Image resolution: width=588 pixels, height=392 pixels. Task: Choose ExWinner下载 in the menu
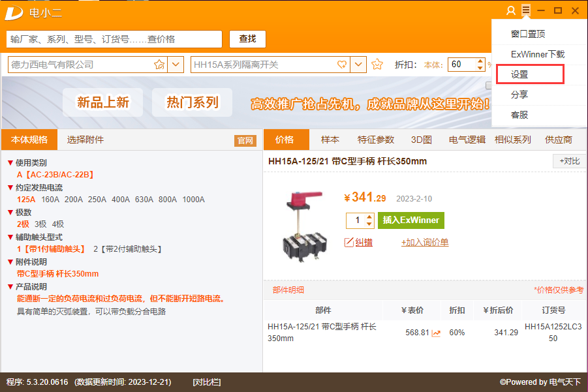coord(538,54)
